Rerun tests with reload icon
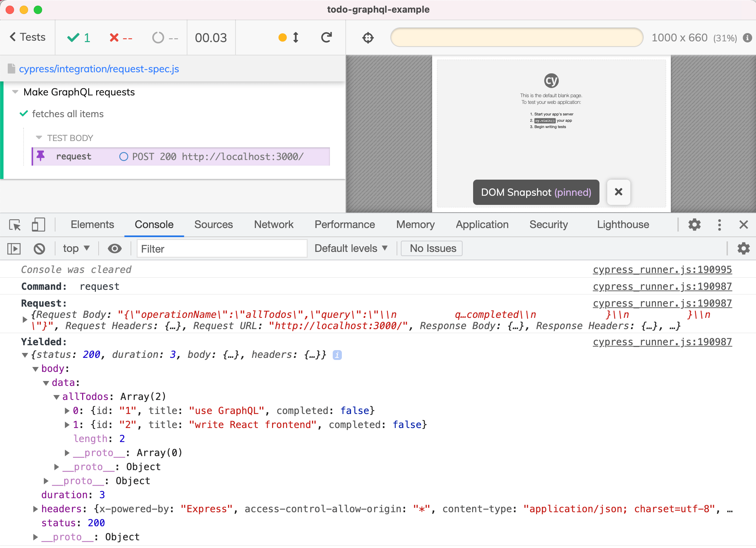Viewport: 756px width, 548px height. [x=326, y=37]
